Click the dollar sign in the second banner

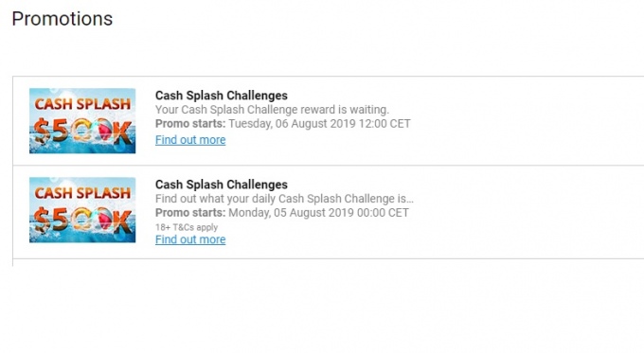pos(41,221)
